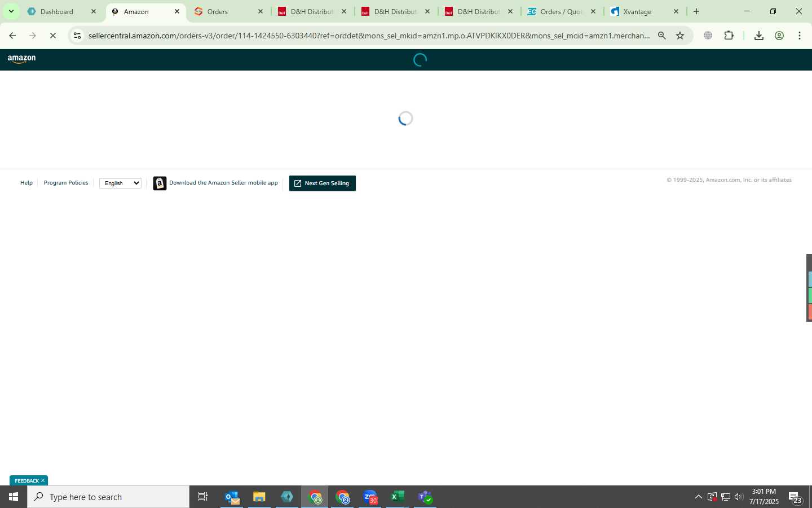The image size is (812, 508).
Task: Click the Windows search box
Action: pos(108,497)
